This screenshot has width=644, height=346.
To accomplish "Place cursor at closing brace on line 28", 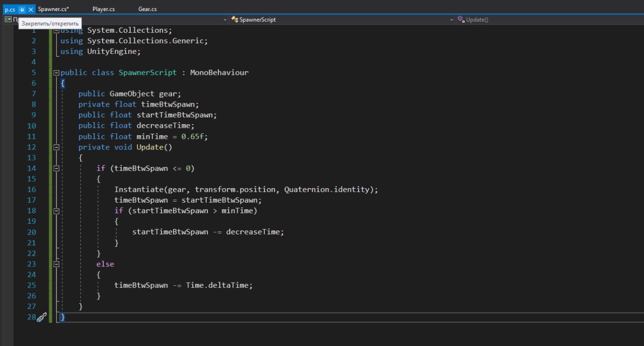I will tap(63, 317).
